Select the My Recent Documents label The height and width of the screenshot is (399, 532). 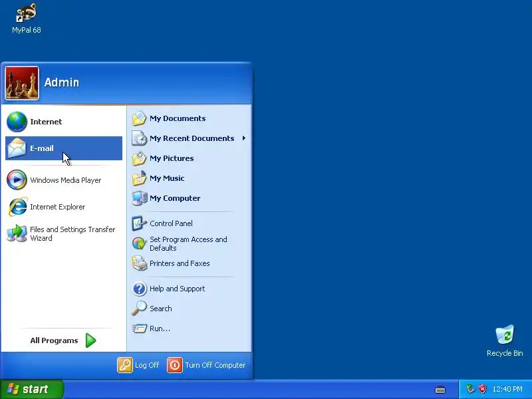click(x=192, y=138)
